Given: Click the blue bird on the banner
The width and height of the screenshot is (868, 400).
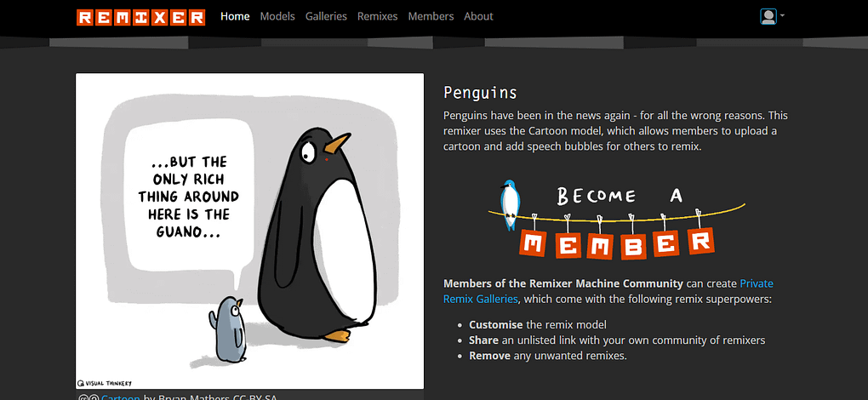Looking at the screenshot, I should 510,203.
